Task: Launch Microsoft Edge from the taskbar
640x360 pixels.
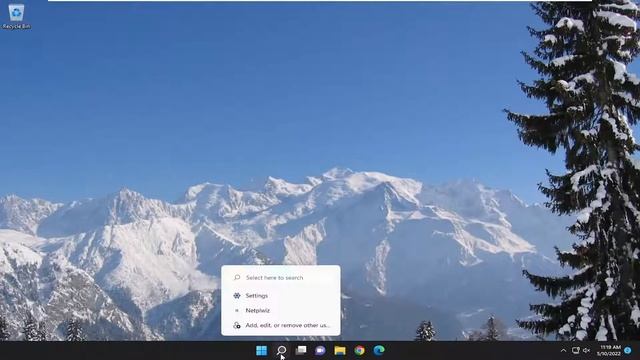Action: pos(379,350)
